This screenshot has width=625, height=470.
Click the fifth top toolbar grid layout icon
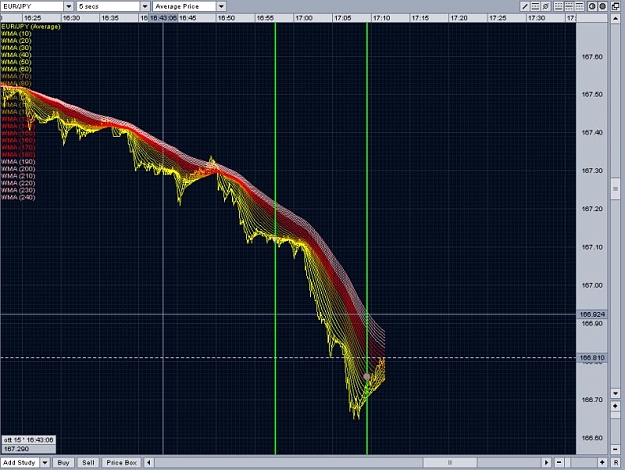pyautogui.click(x=569, y=6)
